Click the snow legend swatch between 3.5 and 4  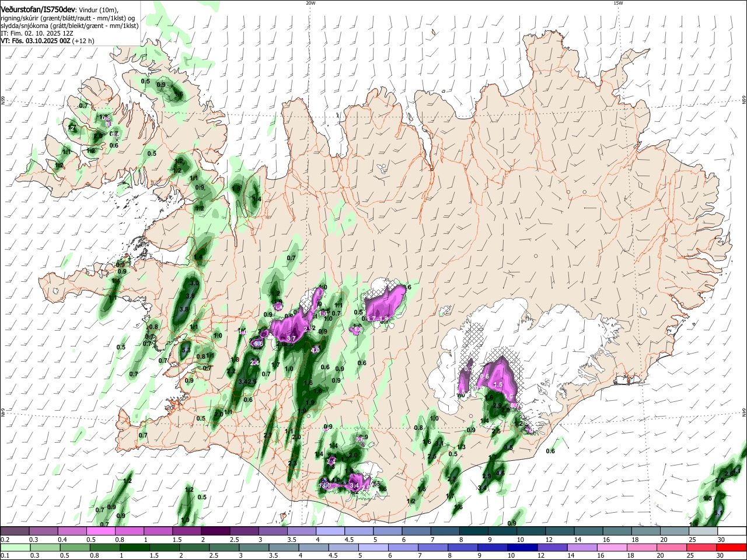(x=302, y=531)
